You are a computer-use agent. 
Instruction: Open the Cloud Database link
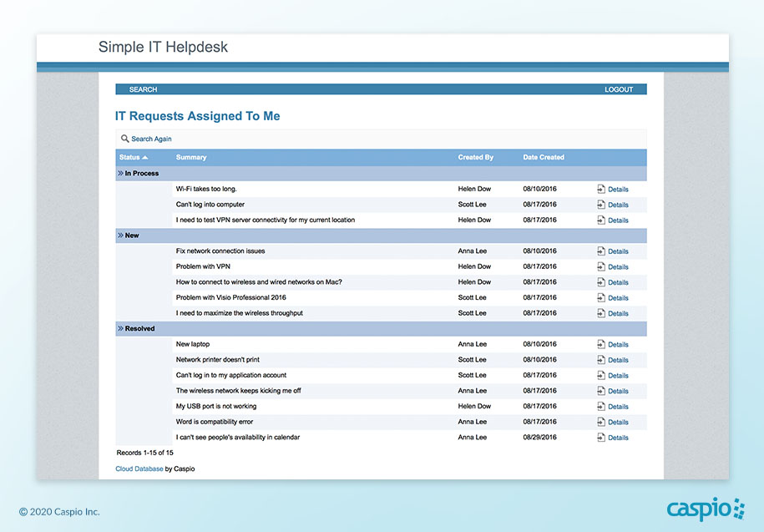(x=139, y=469)
